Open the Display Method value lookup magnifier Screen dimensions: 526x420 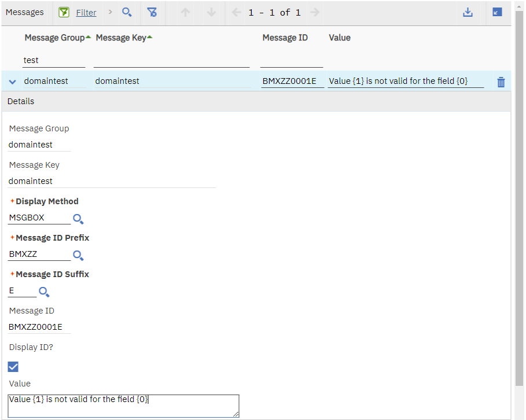(x=78, y=219)
